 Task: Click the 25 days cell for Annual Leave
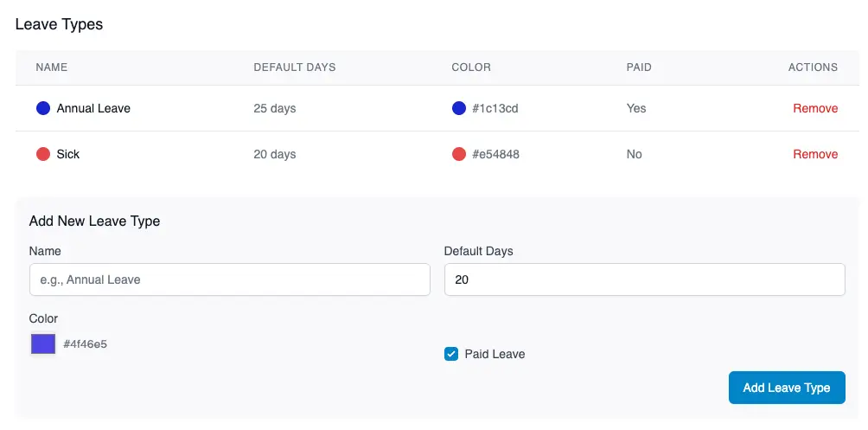tap(275, 108)
